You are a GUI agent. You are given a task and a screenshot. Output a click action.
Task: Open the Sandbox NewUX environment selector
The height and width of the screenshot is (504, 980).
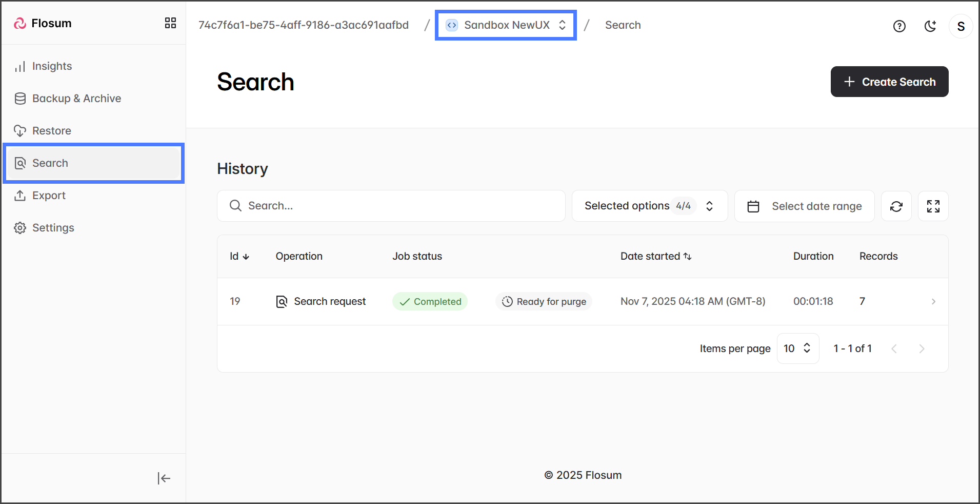point(506,25)
